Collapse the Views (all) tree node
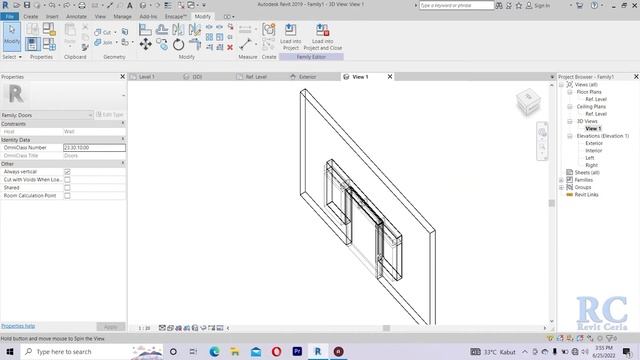The width and height of the screenshot is (640, 360). tap(561, 84)
